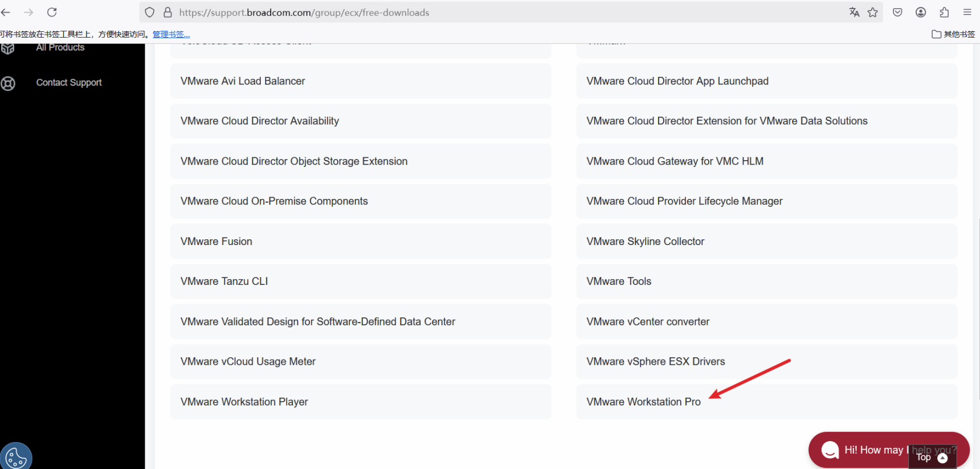The width and height of the screenshot is (980, 469).
Task: Open VMware vSphere ESX Drivers
Action: [767, 362]
